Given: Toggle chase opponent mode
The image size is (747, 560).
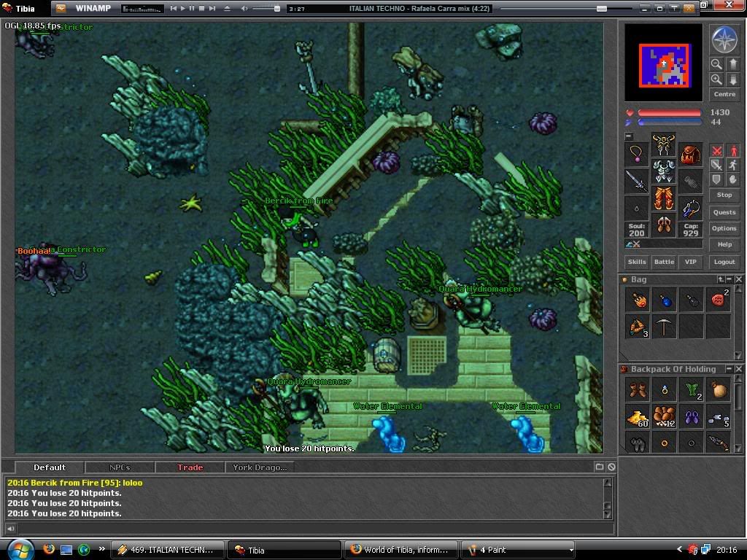Looking at the screenshot, I should pos(732,166).
